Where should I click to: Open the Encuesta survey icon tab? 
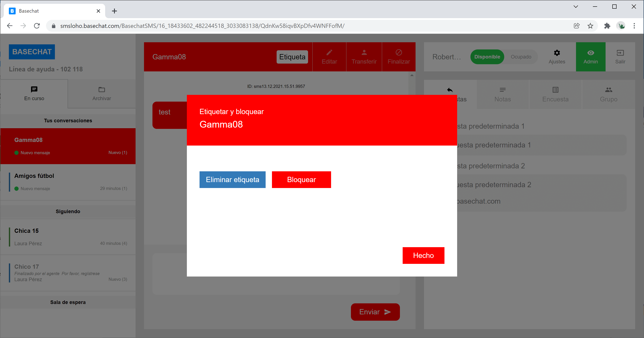tap(555, 90)
